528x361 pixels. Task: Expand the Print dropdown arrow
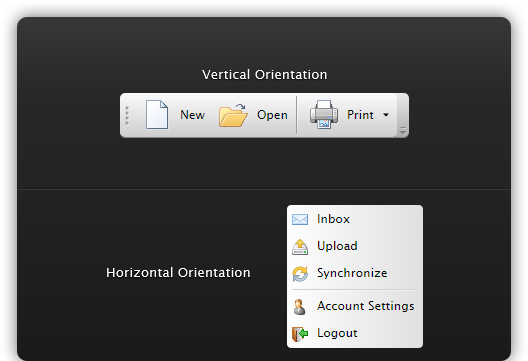pyautogui.click(x=386, y=115)
